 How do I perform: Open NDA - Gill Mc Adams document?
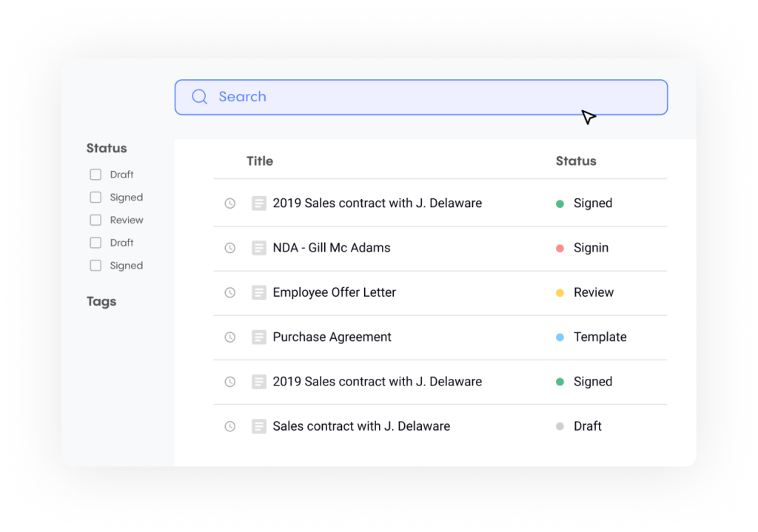coord(332,248)
